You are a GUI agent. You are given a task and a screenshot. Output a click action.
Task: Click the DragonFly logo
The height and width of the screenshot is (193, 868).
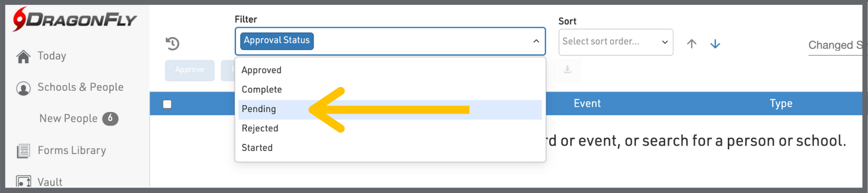point(75,19)
